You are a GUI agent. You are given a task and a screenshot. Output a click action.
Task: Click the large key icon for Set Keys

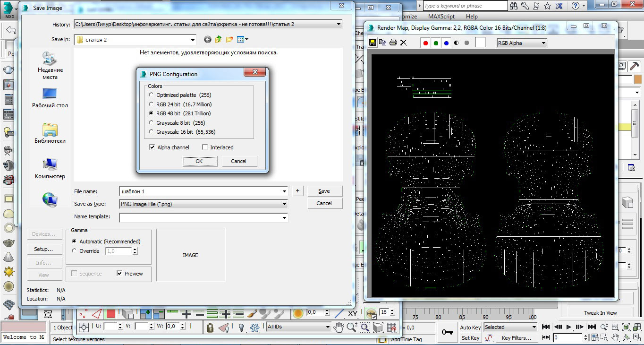click(x=447, y=332)
